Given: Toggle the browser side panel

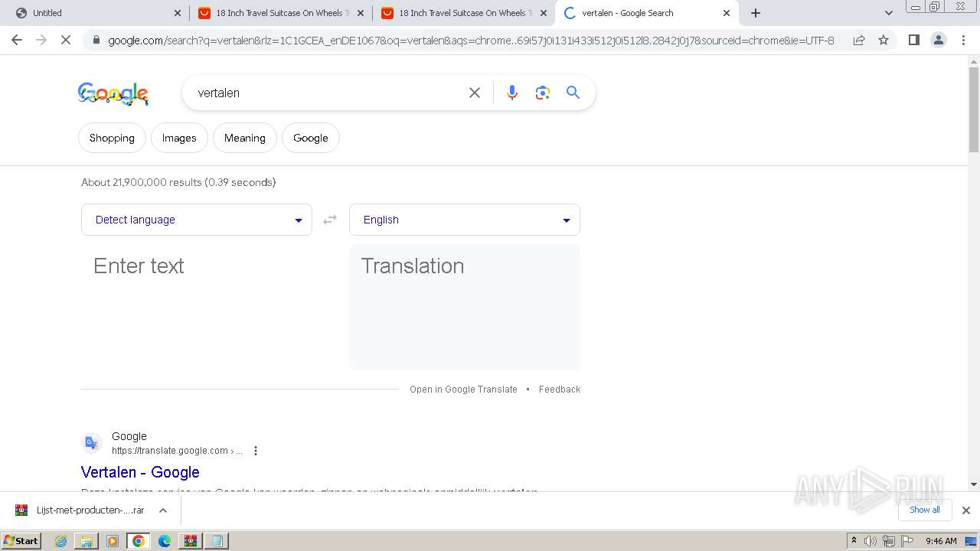Looking at the screenshot, I should 913,40.
